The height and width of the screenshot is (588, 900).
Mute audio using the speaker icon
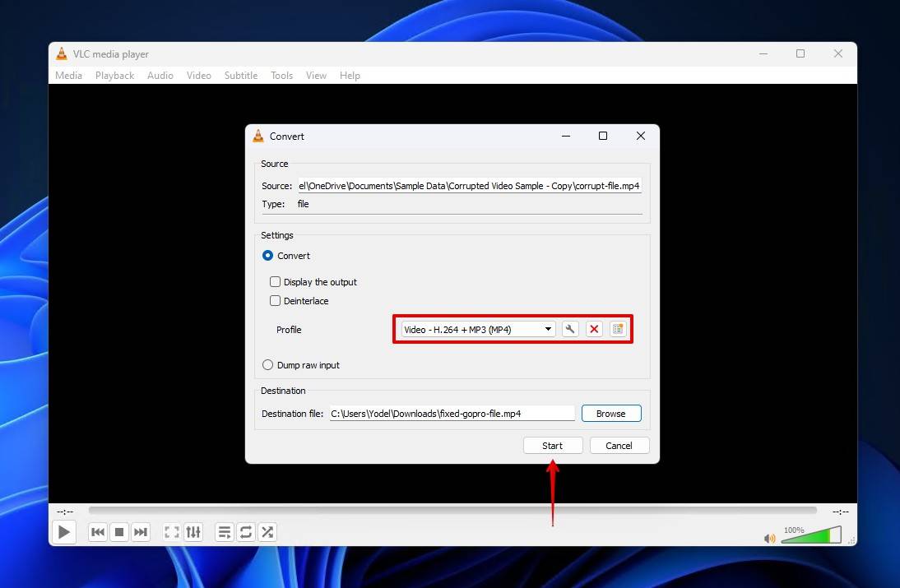pos(769,539)
